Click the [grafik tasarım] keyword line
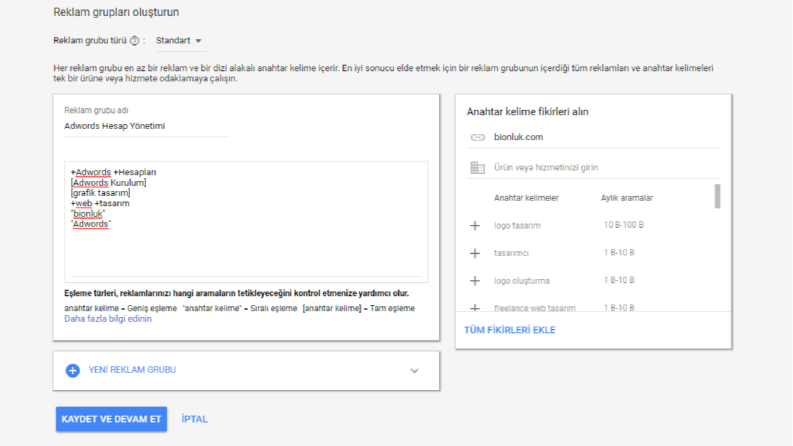793x446 pixels. pos(101,193)
